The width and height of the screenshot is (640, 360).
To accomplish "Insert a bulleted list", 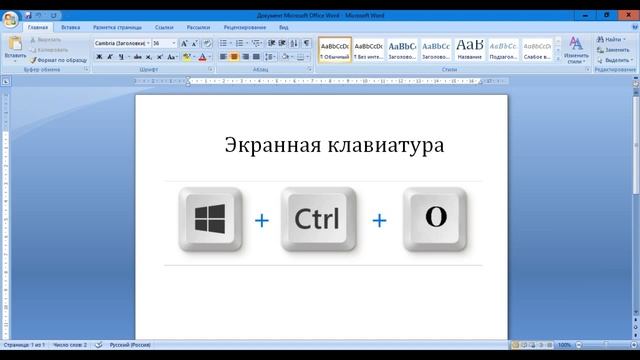I will click(x=223, y=43).
